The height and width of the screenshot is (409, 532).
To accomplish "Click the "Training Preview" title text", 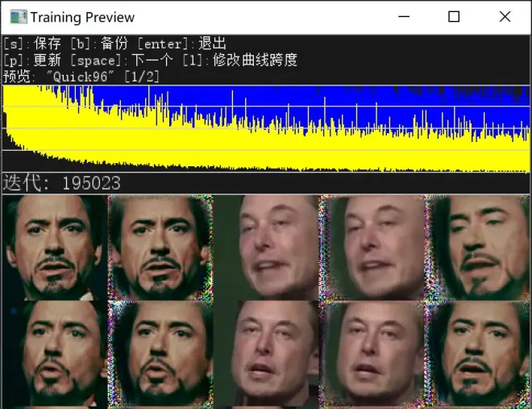I will pos(82,17).
